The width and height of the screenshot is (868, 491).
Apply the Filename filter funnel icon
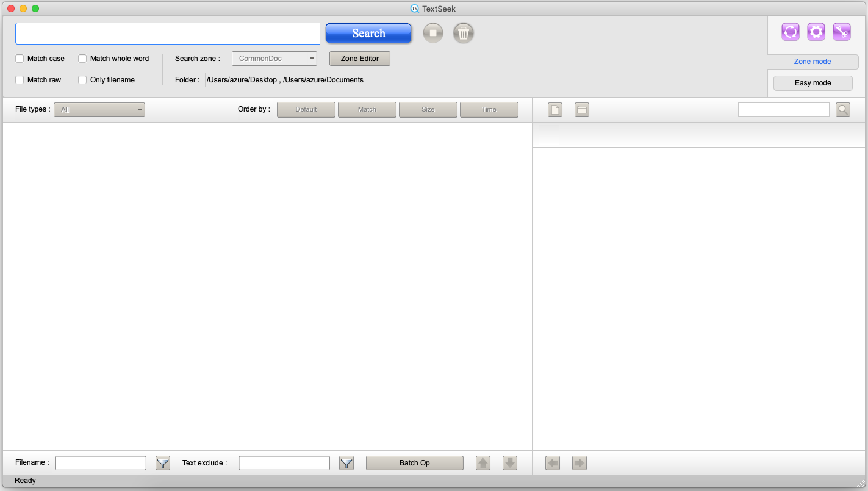click(163, 463)
